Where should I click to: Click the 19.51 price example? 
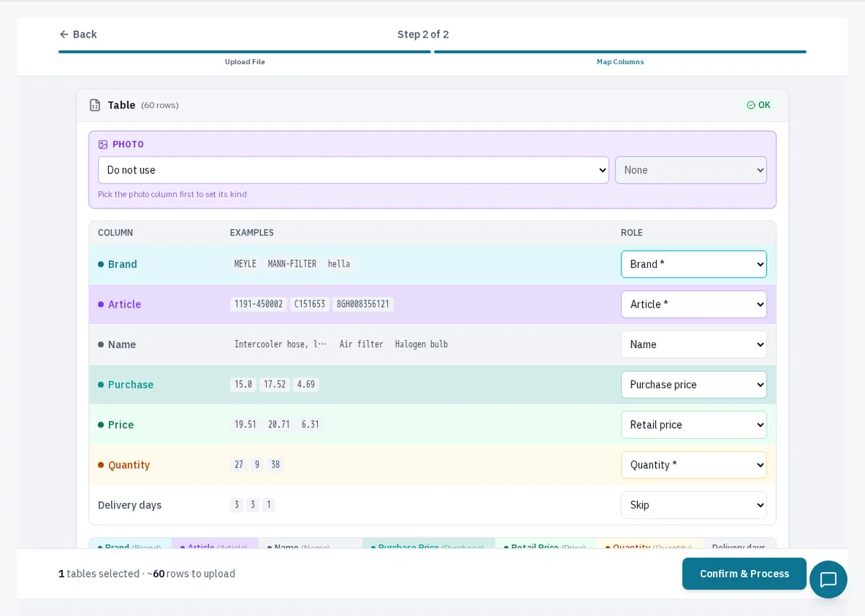click(245, 425)
